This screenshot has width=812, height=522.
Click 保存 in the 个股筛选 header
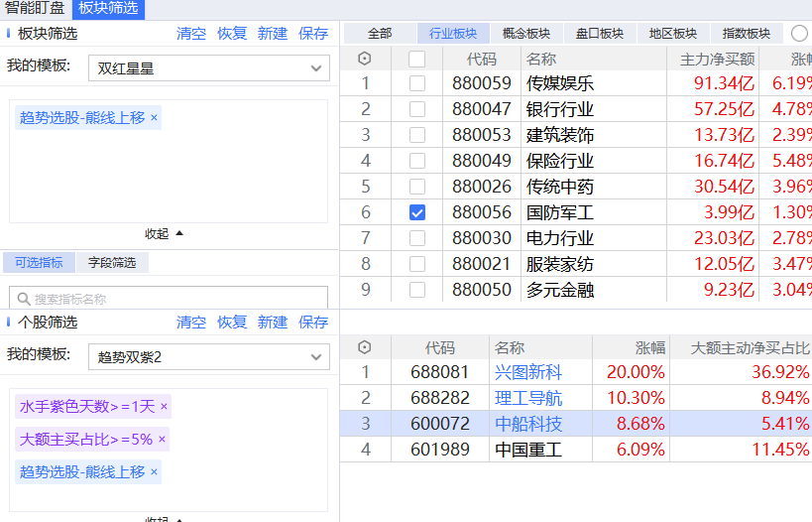[313, 323]
